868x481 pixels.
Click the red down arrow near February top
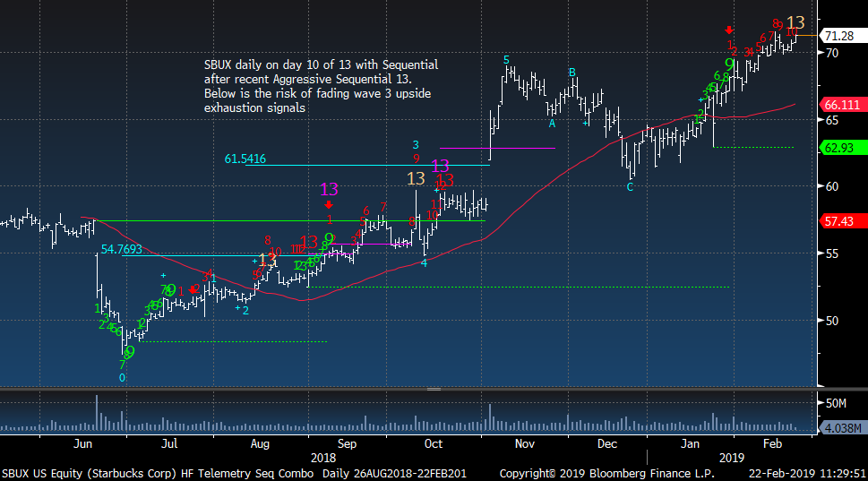pos(730,30)
